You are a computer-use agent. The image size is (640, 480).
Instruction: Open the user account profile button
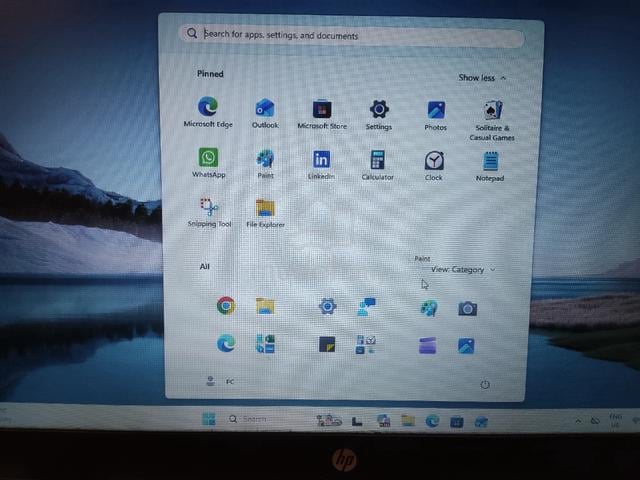pos(220,381)
